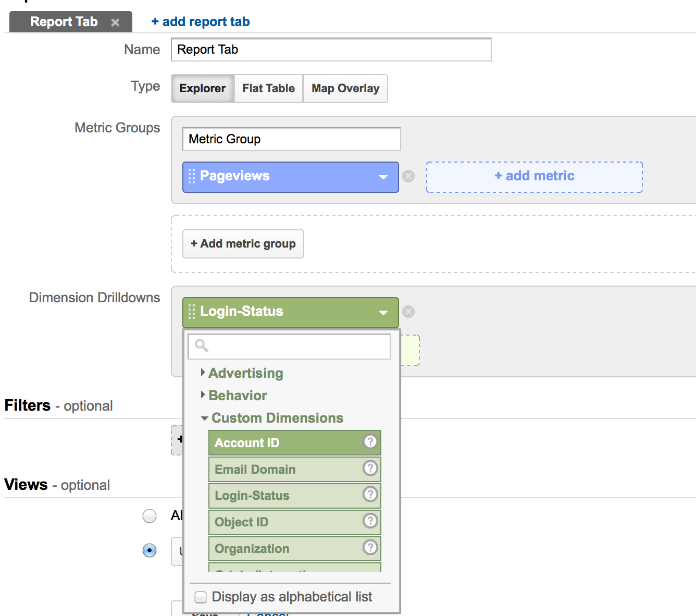Open help for Organization dimension
696x616 pixels.
pyautogui.click(x=370, y=547)
